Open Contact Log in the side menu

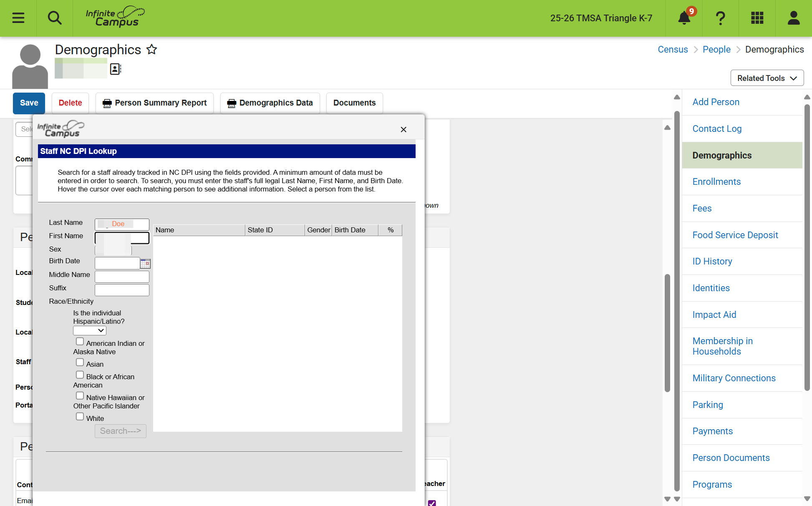coord(742,128)
